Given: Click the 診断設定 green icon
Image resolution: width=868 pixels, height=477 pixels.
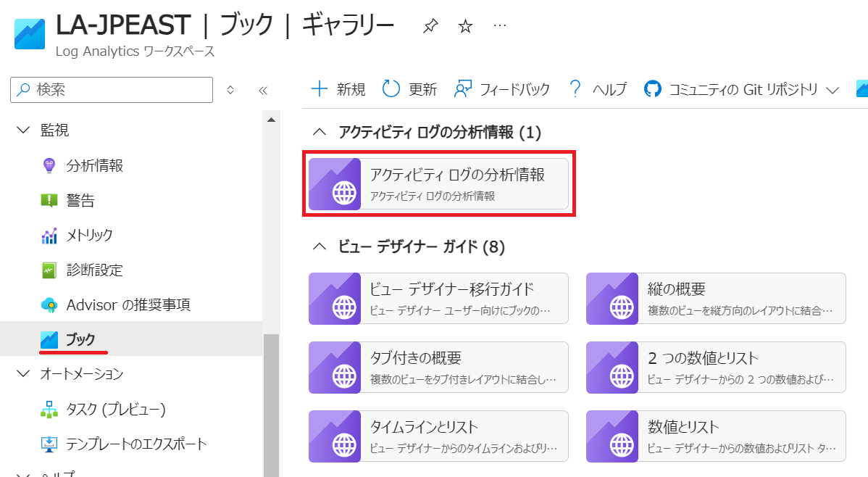Looking at the screenshot, I should tap(49, 270).
